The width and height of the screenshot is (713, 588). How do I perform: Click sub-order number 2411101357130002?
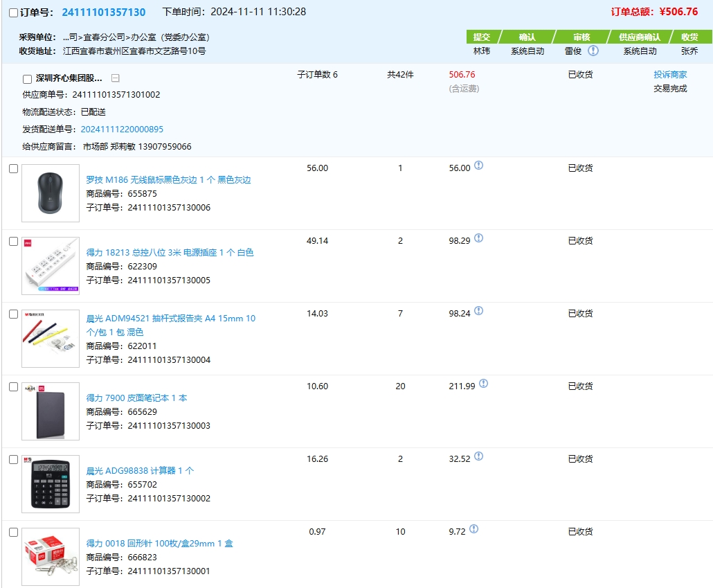click(x=169, y=499)
